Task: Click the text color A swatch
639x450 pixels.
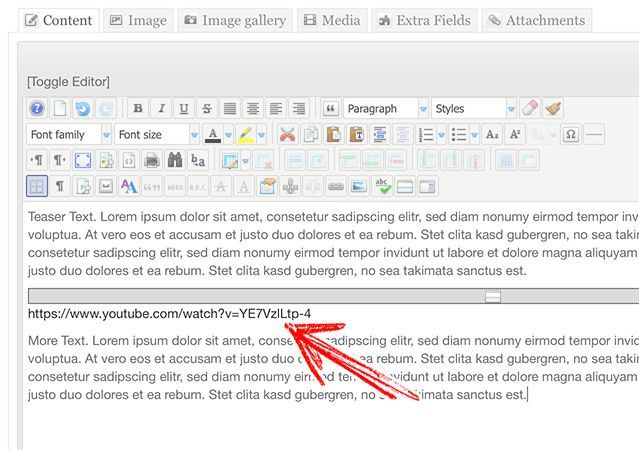Action: tap(213, 135)
